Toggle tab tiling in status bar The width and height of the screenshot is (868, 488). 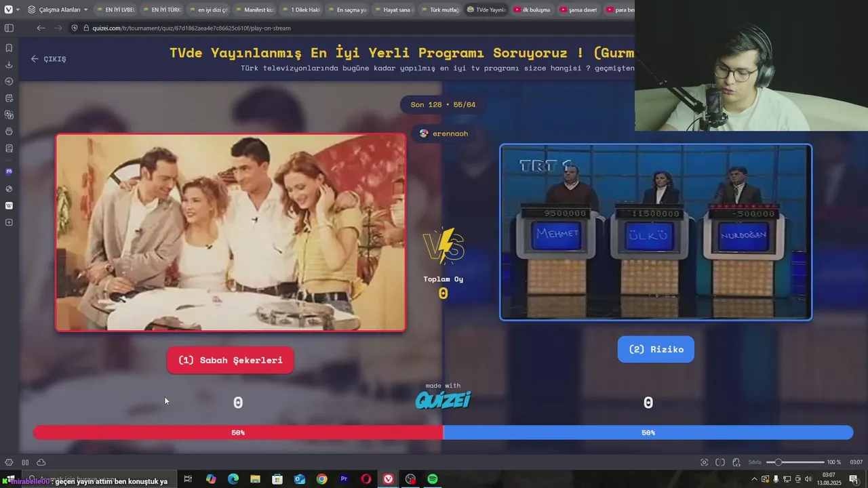25,462
